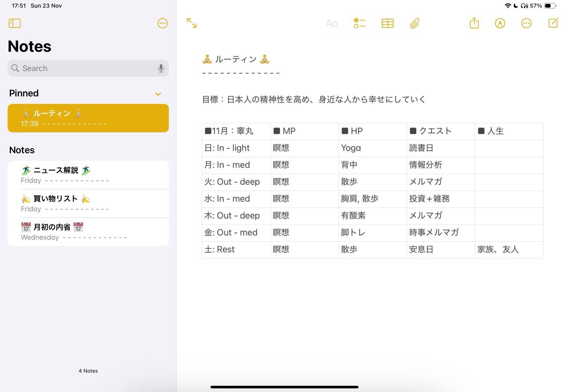Open the 買い物リスト note
Viewport: 569px width, 392px height.
click(x=88, y=204)
